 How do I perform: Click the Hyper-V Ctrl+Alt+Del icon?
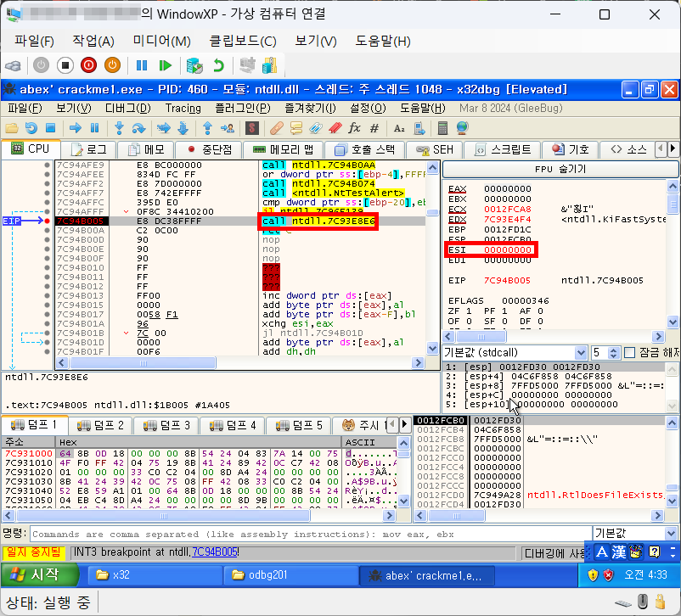(x=13, y=66)
